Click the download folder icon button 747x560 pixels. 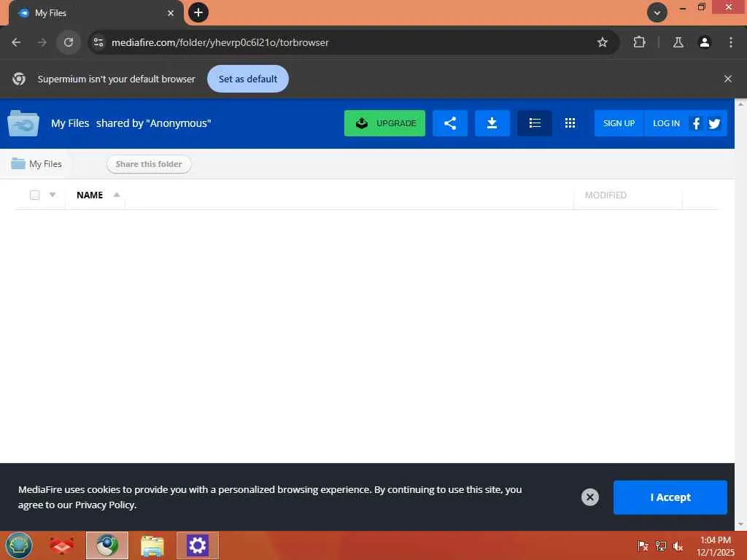coord(492,123)
